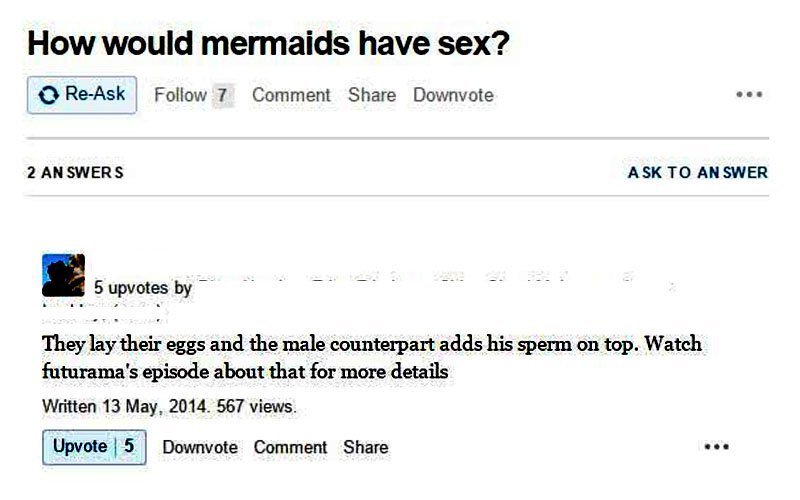800x500 pixels.
Task: Share the question
Action: pyautogui.click(x=372, y=95)
